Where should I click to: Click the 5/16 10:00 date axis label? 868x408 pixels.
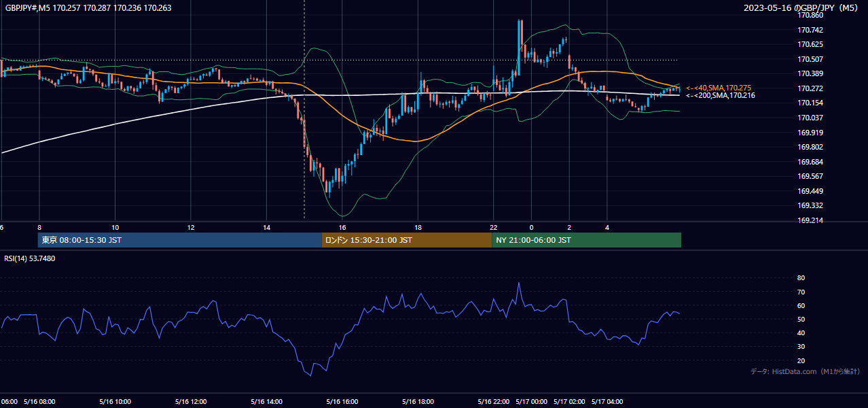point(115,401)
